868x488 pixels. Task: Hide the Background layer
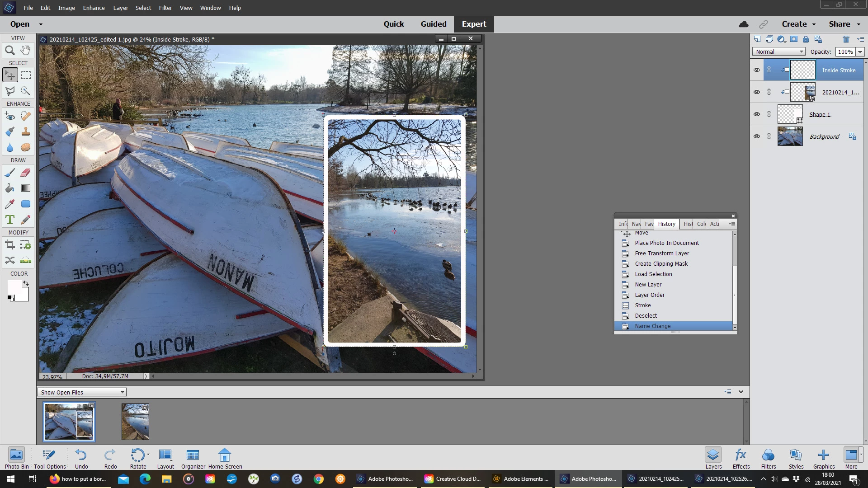756,136
